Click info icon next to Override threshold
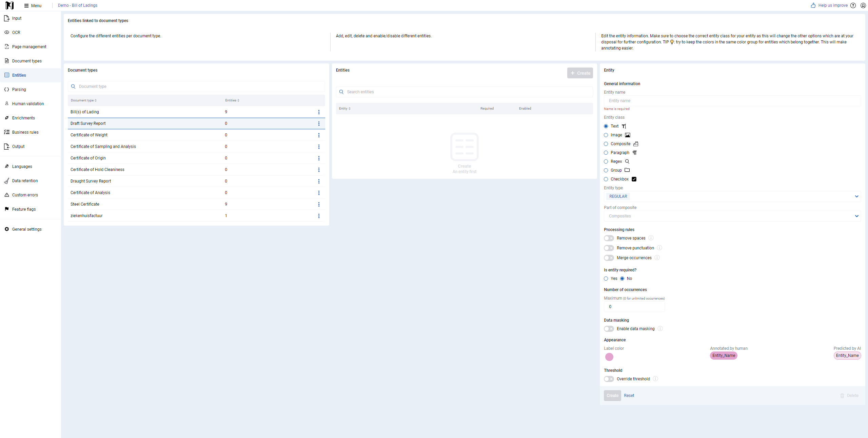 [655, 379]
